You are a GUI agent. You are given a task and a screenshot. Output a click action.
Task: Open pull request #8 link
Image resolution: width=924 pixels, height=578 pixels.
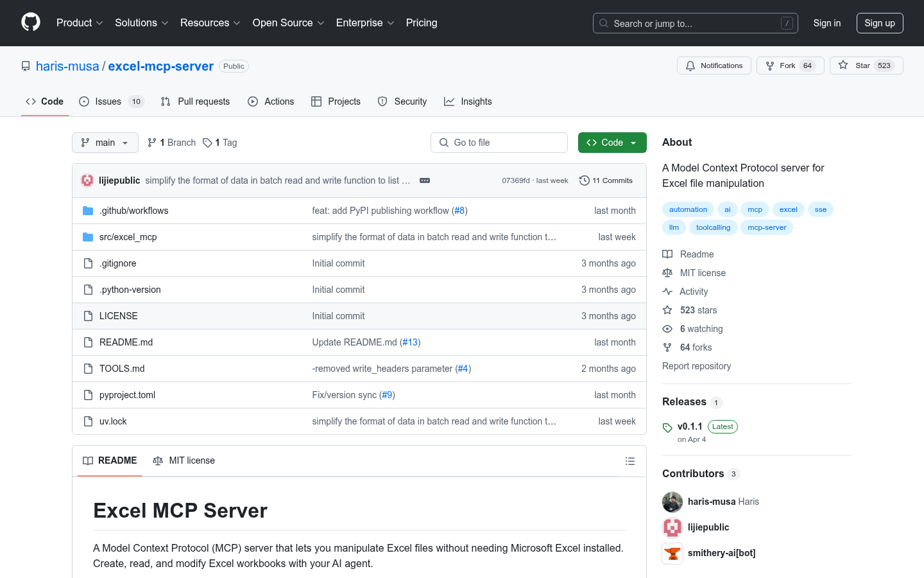(x=459, y=211)
